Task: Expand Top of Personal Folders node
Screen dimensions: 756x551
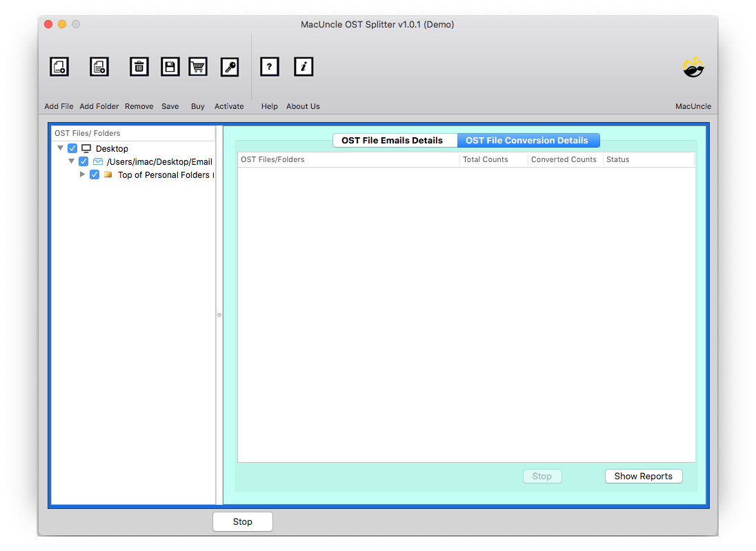Action: (83, 174)
